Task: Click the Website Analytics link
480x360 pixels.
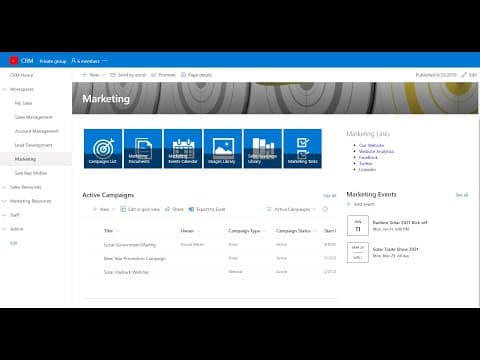Action: pyautogui.click(x=376, y=151)
